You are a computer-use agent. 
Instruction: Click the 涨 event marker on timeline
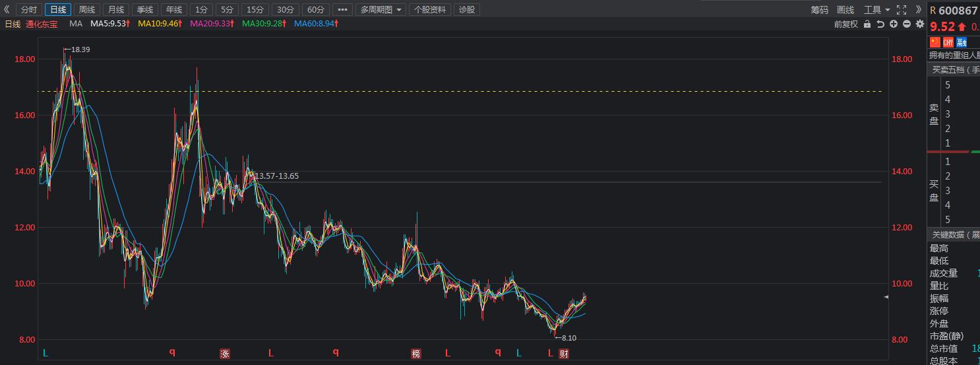tap(225, 353)
